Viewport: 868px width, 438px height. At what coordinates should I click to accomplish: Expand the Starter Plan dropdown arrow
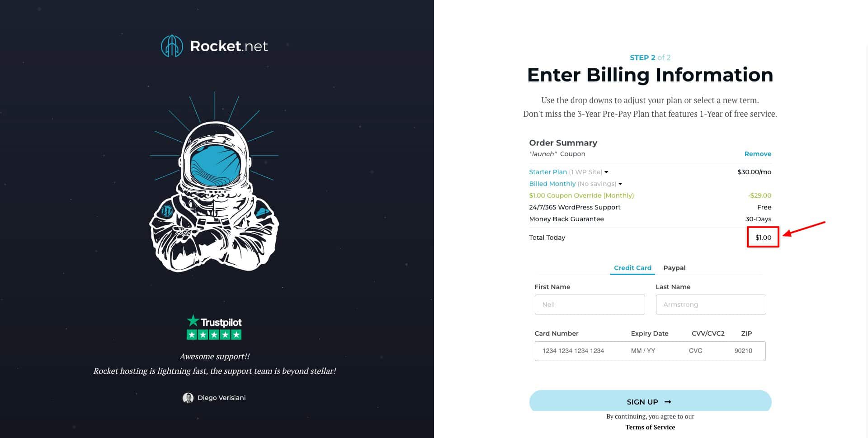tap(606, 172)
